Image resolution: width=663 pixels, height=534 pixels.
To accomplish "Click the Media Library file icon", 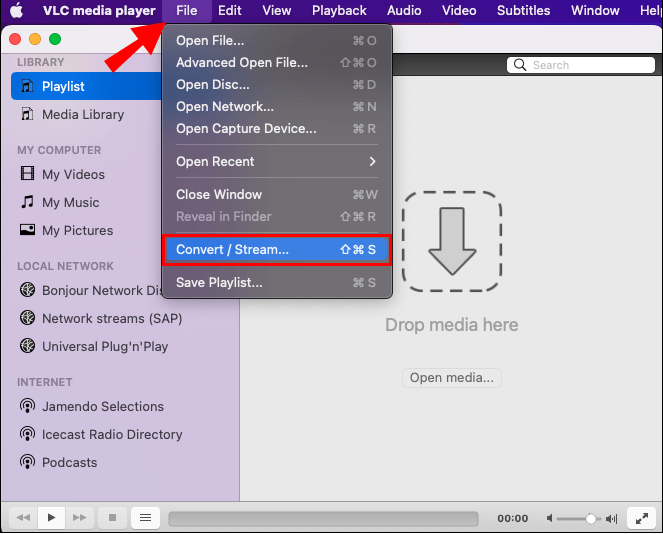I will [27, 114].
